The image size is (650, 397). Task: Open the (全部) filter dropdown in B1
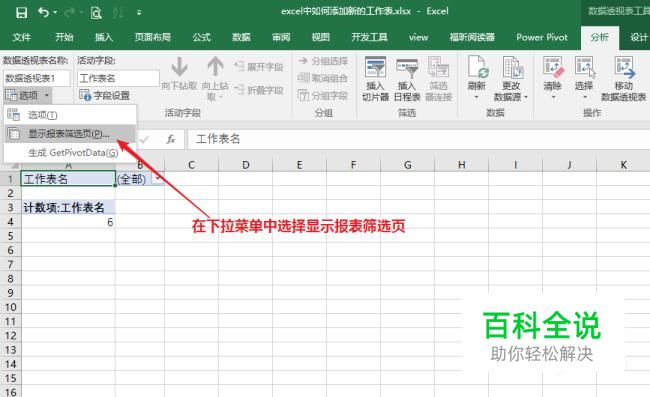point(158,179)
